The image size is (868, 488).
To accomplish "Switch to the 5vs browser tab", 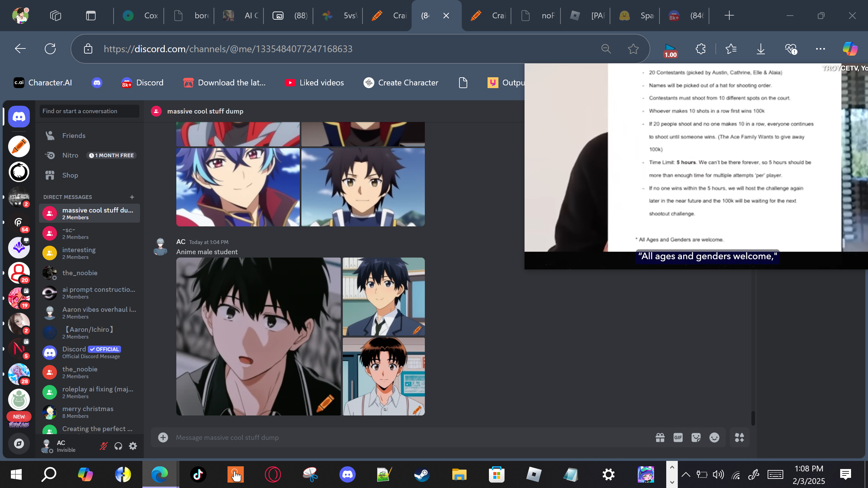I will pyautogui.click(x=339, y=16).
